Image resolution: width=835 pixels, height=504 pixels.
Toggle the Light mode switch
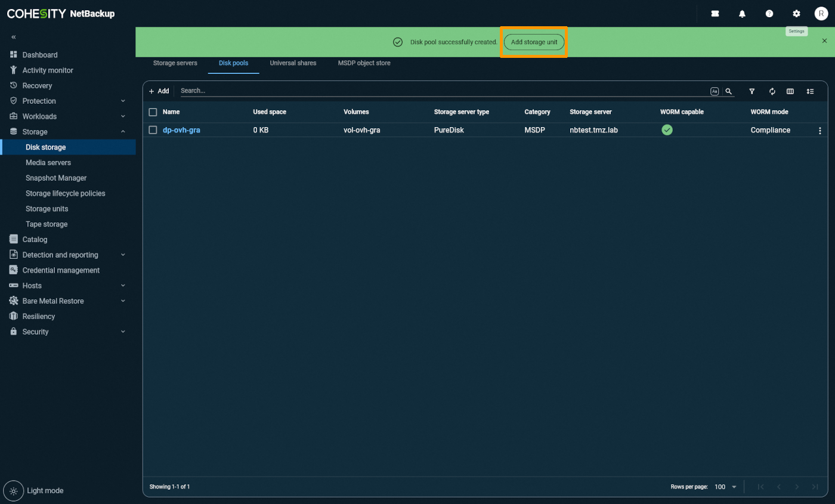(x=14, y=490)
